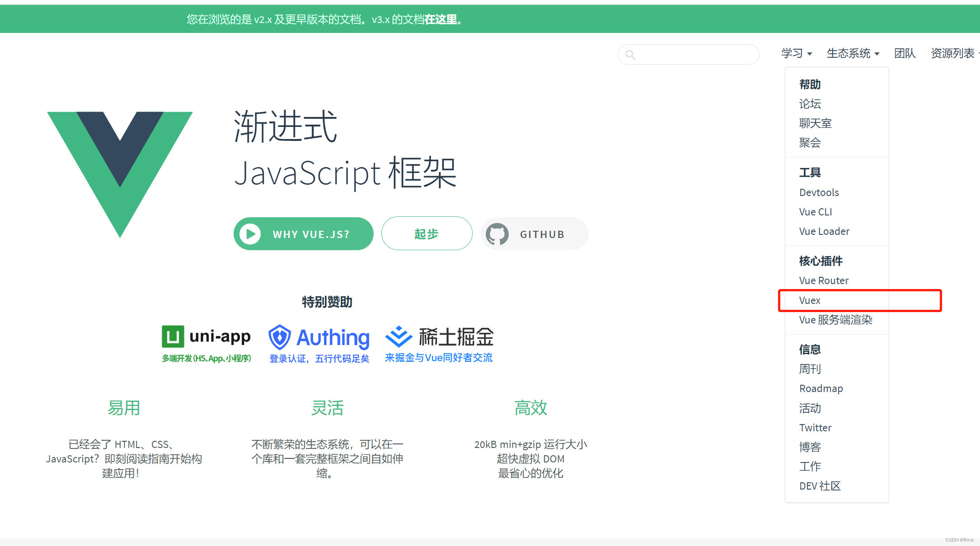Expand the 资源列表 dropdown
The height and width of the screenshot is (546, 980).
coord(953,53)
